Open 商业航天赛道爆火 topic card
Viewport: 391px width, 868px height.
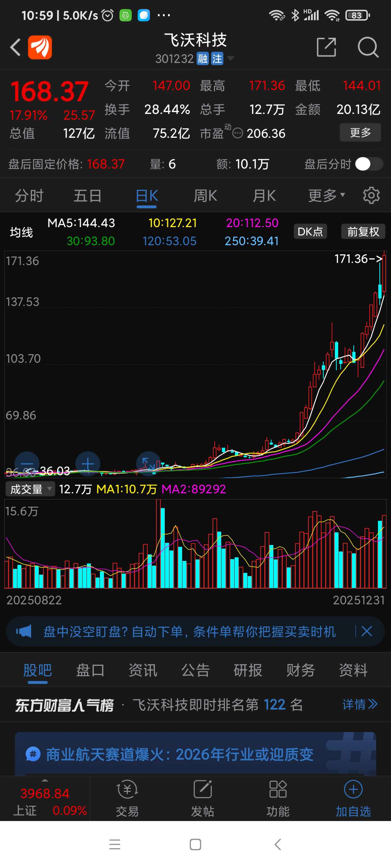click(x=195, y=754)
